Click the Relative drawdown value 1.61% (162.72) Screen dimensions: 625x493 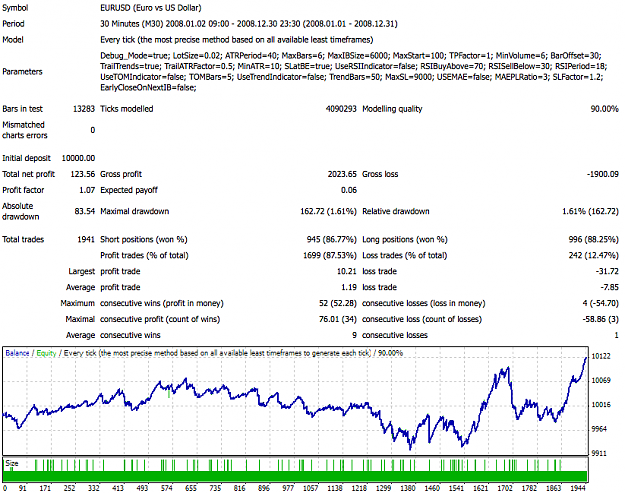coord(590,211)
